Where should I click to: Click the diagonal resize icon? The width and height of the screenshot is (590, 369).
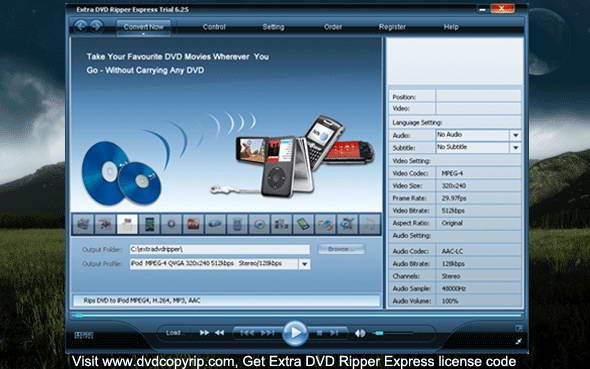(519, 341)
